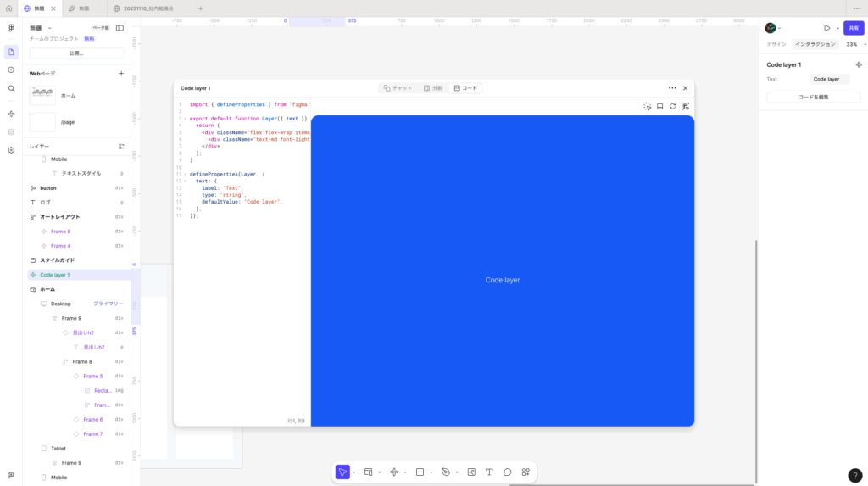
Task: Toggle the code fold arrow on line 11
Action: (185, 174)
